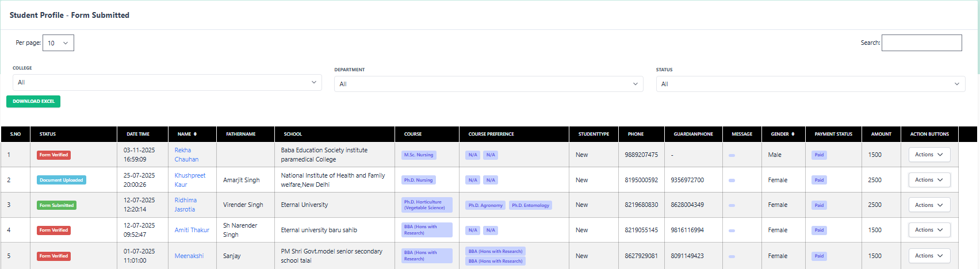Click the Search input field
The image size is (980, 269).
(x=921, y=43)
